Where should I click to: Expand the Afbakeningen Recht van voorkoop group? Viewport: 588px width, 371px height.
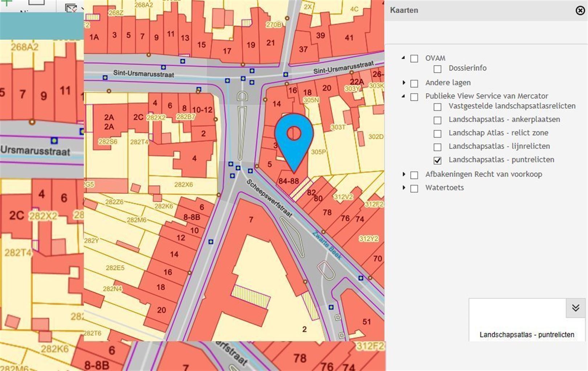pos(404,174)
